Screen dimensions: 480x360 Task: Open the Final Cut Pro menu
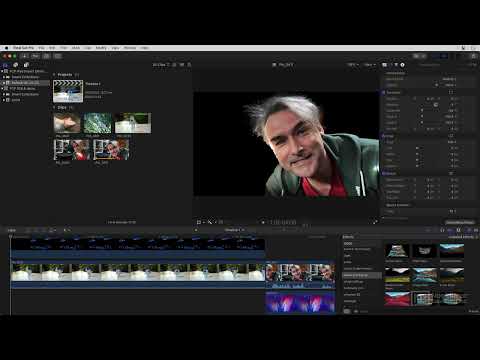[x=23, y=48]
